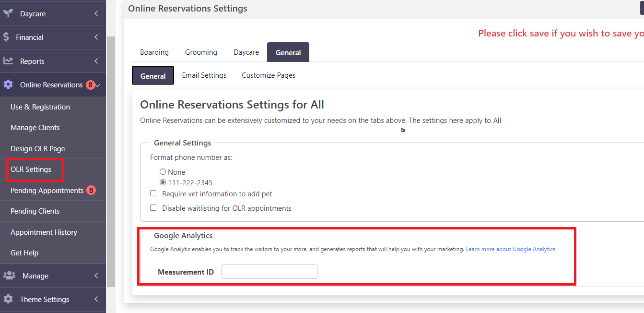Switch to the Boarding tab
This screenshot has width=644, height=313.
154,52
